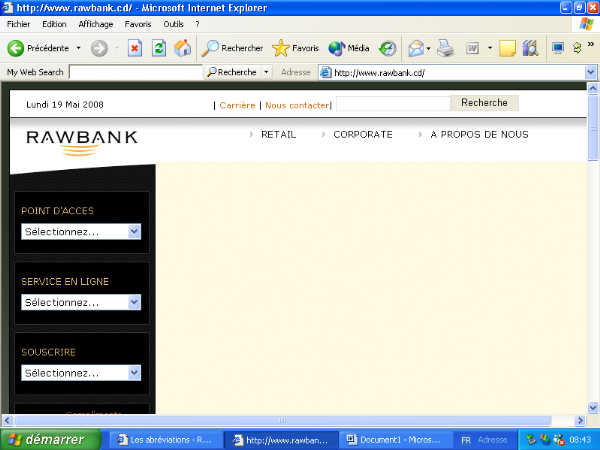Open the CORPORATE navigation link

363,134
